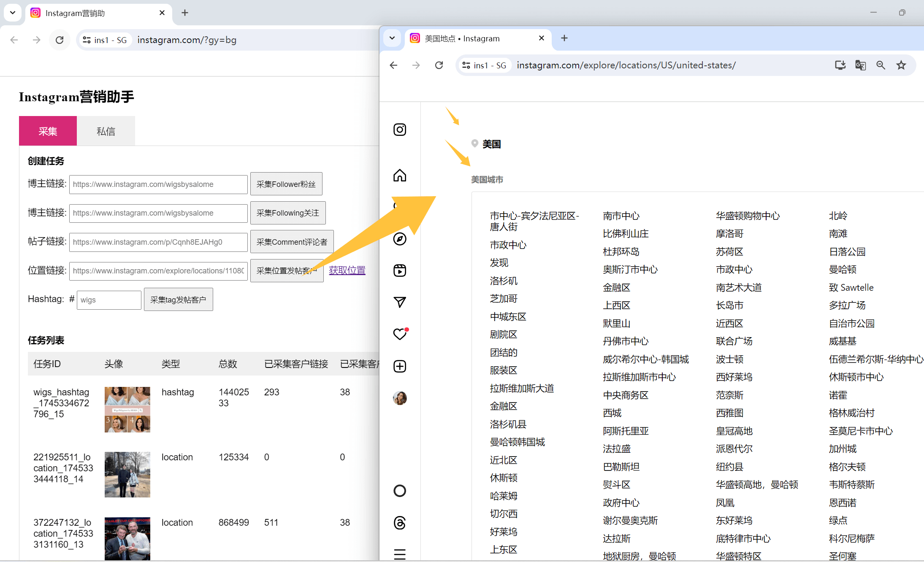Close the 美国地点 Instagram tab
Image resolution: width=924 pixels, height=562 pixels.
(x=542, y=38)
